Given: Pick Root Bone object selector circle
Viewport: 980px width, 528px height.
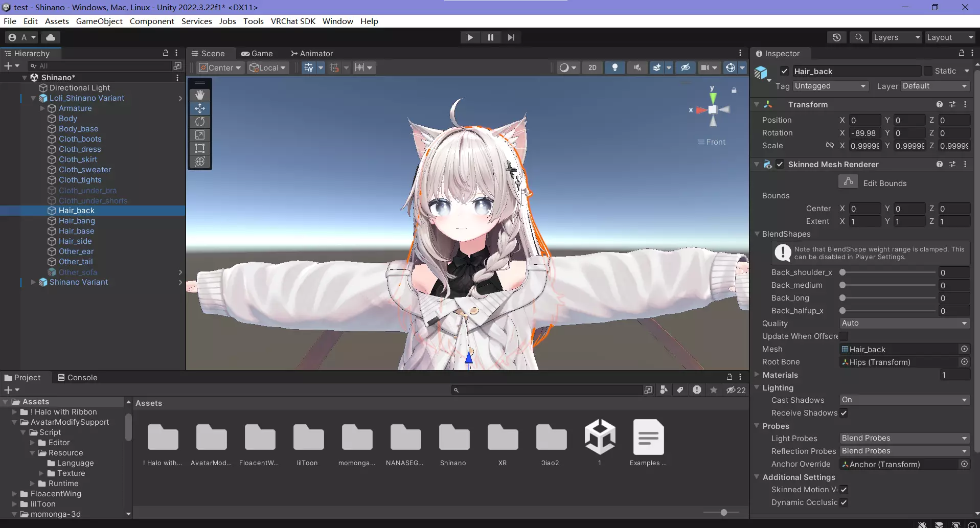Looking at the screenshot, I should [964, 362].
